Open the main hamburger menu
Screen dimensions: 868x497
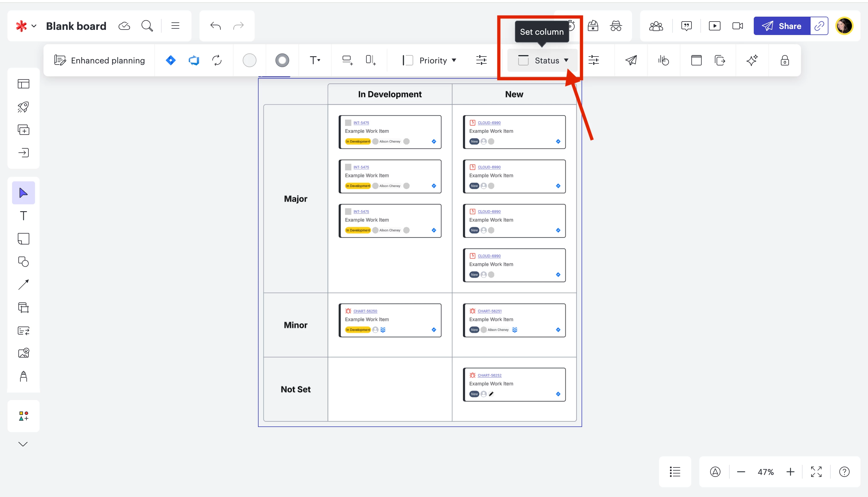coord(175,26)
